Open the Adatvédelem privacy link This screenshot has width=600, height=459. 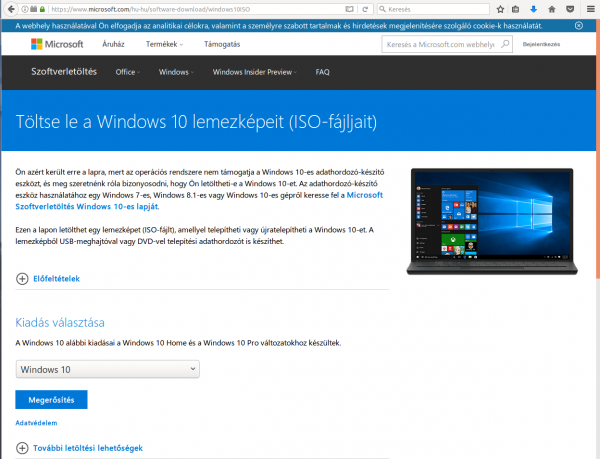(36, 423)
